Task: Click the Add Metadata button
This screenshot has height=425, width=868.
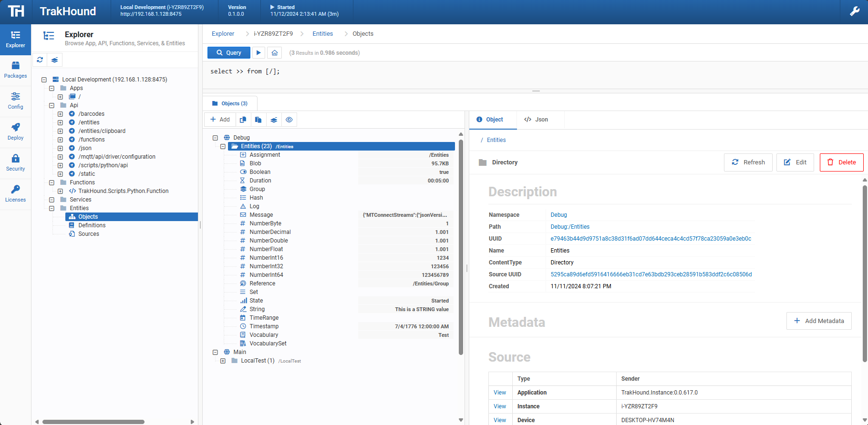Action: click(x=819, y=321)
